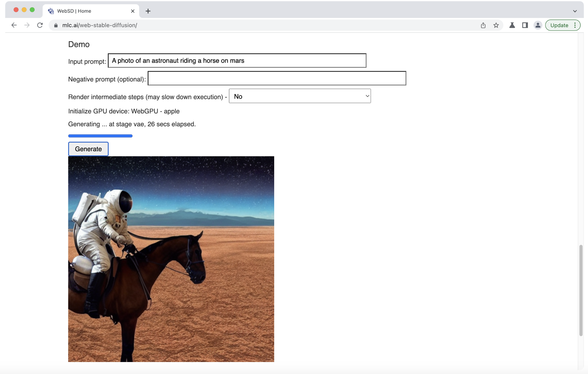This screenshot has width=588, height=374.
Task: Bookmark the page using the star icon
Action: point(496,25)
